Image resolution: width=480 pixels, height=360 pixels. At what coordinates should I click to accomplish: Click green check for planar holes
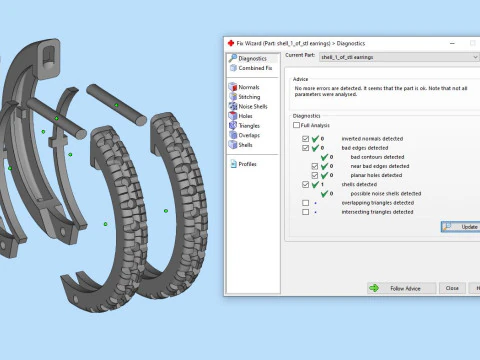[324, 175]
